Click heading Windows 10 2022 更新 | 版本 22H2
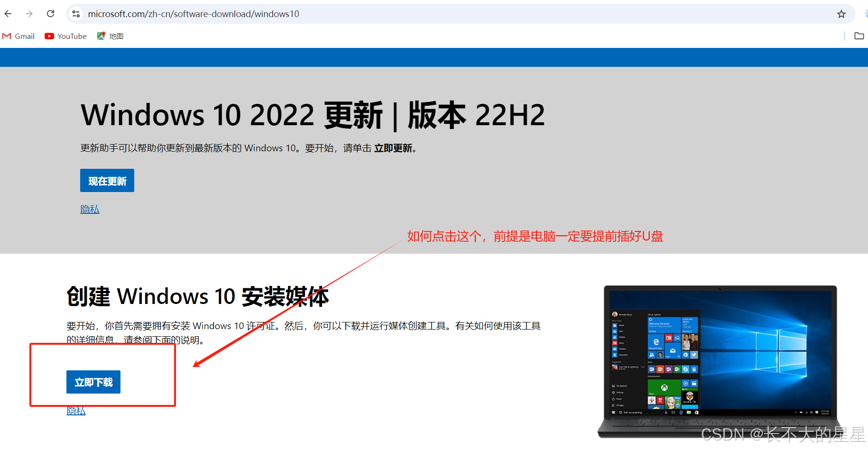 (313, 115)
